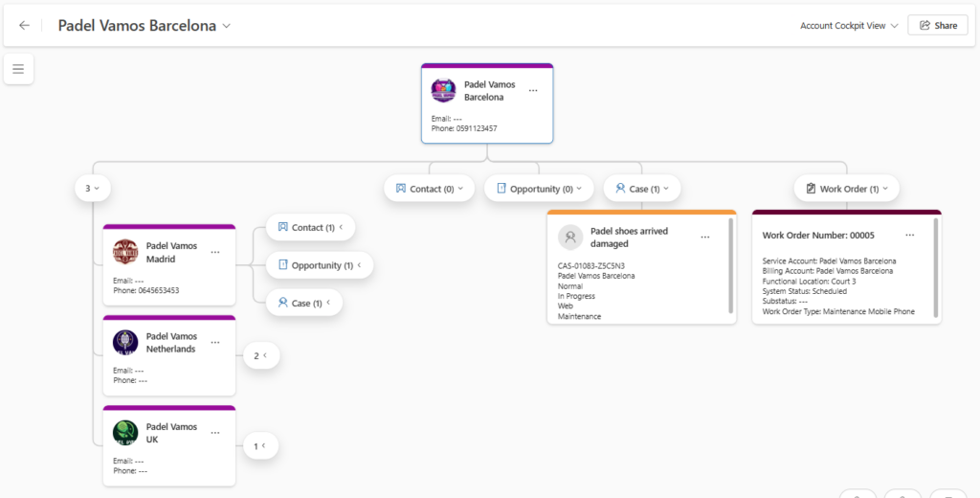Open more options on Work Order 00005

click(x=910, y=235)
